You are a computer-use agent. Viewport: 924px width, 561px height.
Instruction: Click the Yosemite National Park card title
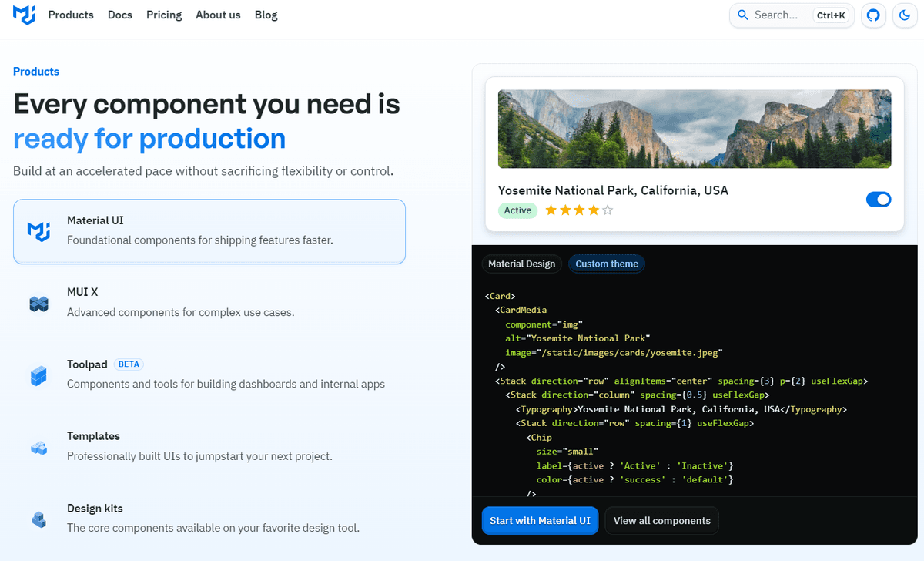pyautogui.click(x=613, y=190)
